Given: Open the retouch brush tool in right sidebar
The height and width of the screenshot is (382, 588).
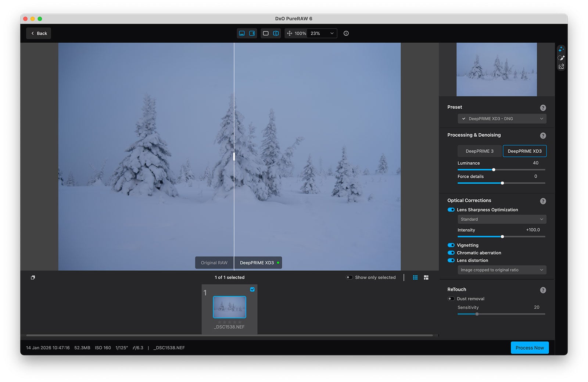Looking at the screenshot, I should [x=561, y=58].
